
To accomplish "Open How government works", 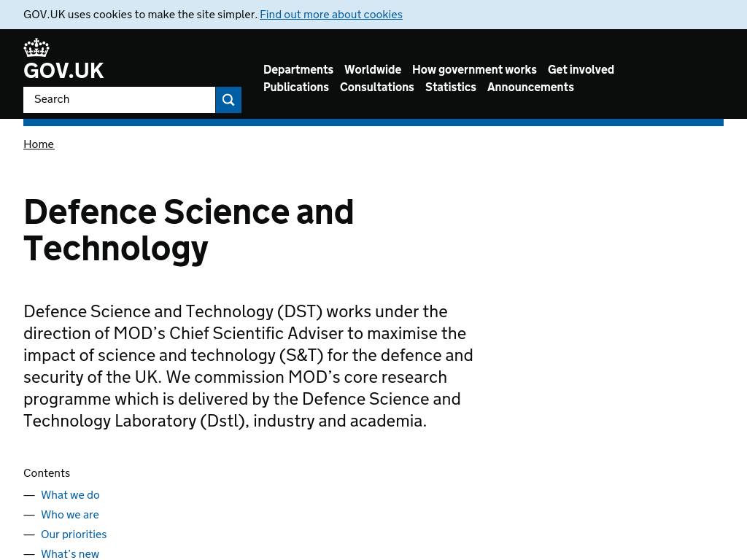I will [x=474, y=70].
